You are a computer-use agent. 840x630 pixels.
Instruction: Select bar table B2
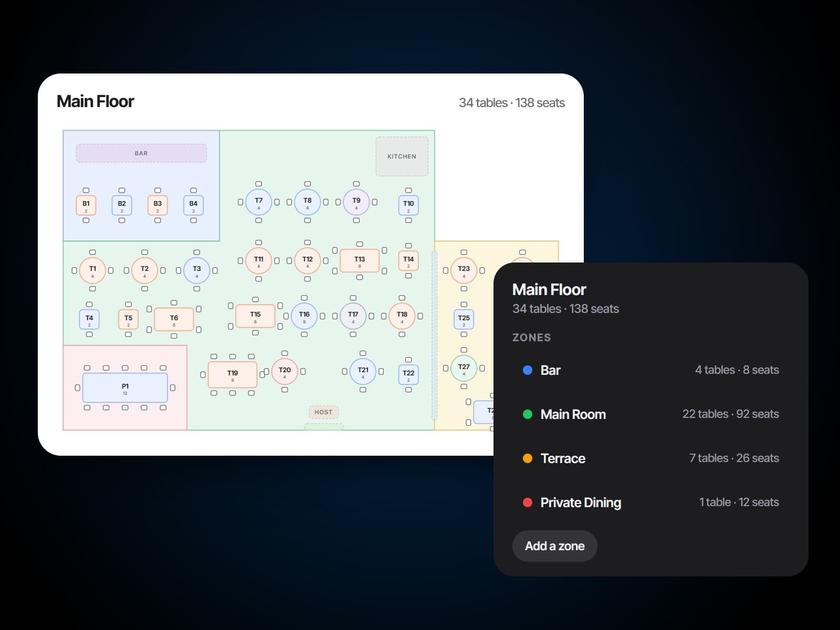click(x=122, y=205)
